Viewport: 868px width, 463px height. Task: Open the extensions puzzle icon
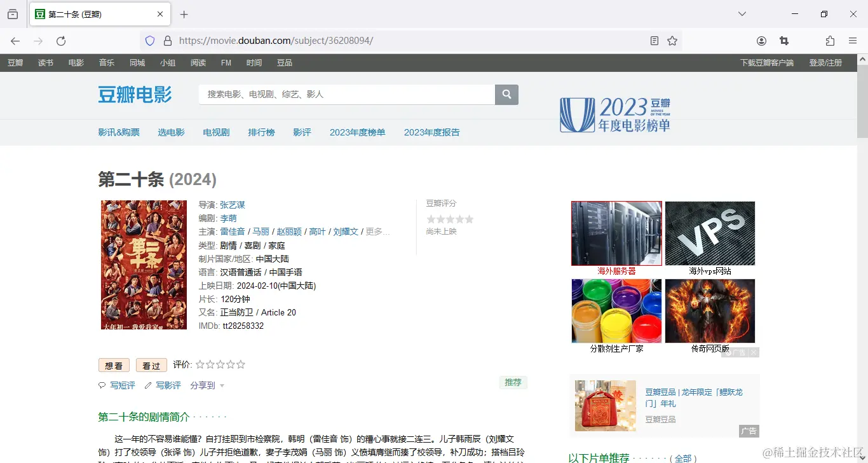(830, 41)
